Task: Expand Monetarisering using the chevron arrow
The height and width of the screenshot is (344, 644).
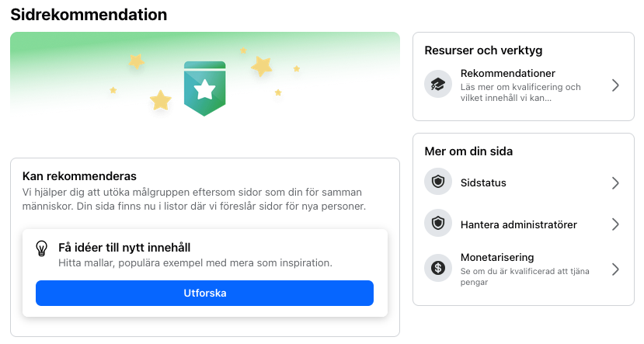Action: [615, 269]
